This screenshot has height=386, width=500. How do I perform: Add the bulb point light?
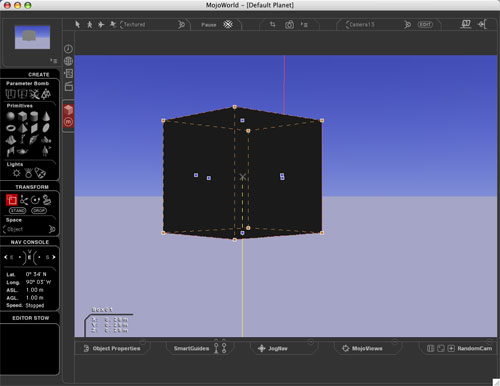point(29,173)
